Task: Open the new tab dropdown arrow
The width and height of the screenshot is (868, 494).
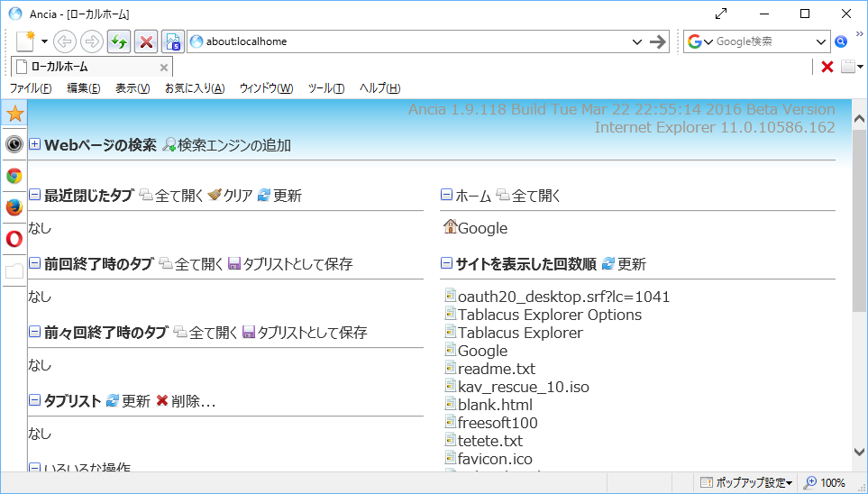Action: click(44, 41)
